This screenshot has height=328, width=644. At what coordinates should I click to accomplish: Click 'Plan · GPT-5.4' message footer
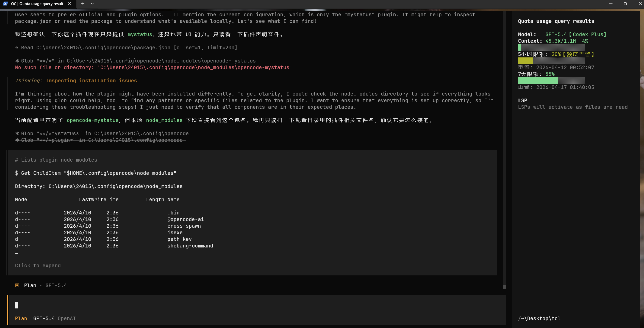click(41, 285)
